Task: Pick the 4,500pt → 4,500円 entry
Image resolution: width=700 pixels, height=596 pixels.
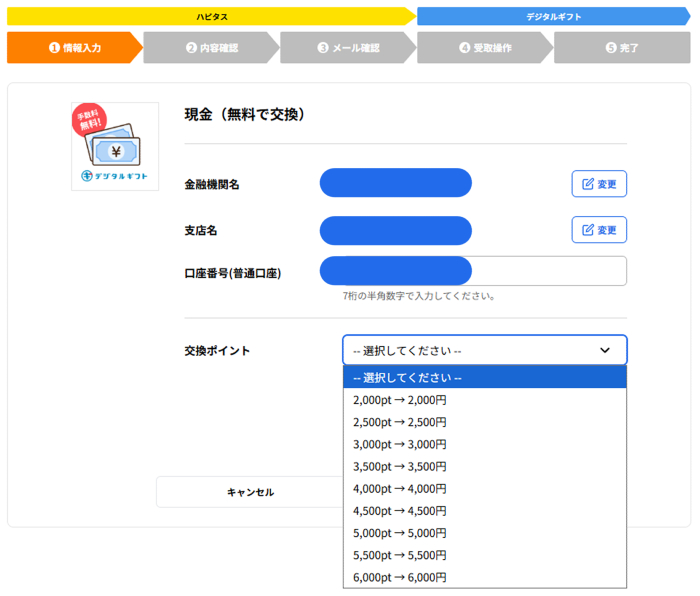Action: (484, 511)
